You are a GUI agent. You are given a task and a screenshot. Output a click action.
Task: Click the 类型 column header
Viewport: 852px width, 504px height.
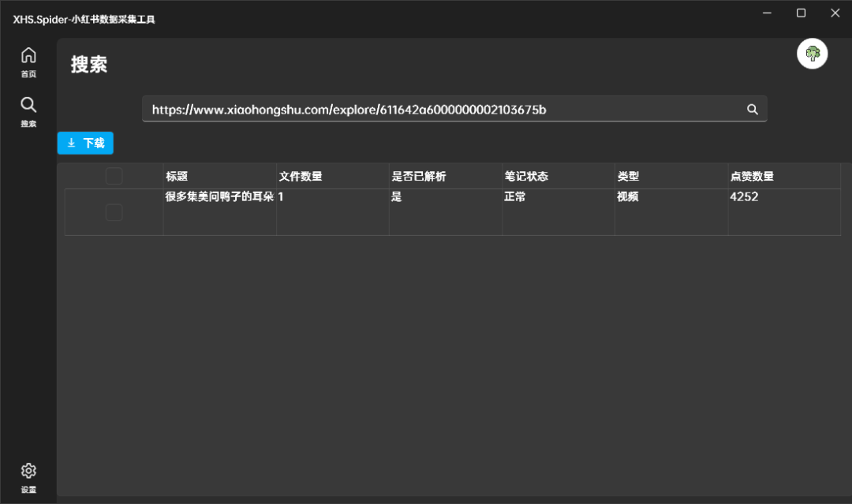coord(671,176)
